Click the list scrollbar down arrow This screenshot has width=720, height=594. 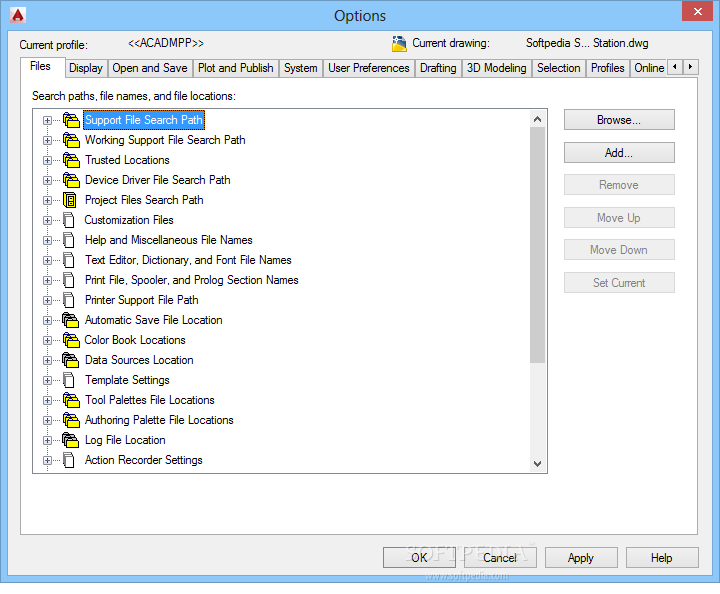click(x=537, y=464)
